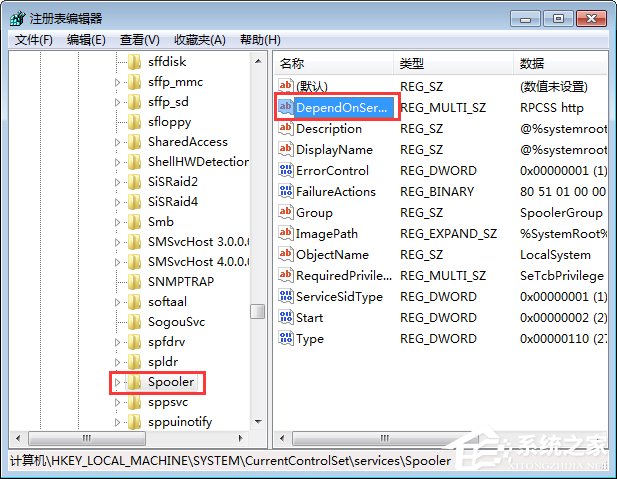Click the folder icon of sfloppy
617x479 pixels.
click(134, 122)
